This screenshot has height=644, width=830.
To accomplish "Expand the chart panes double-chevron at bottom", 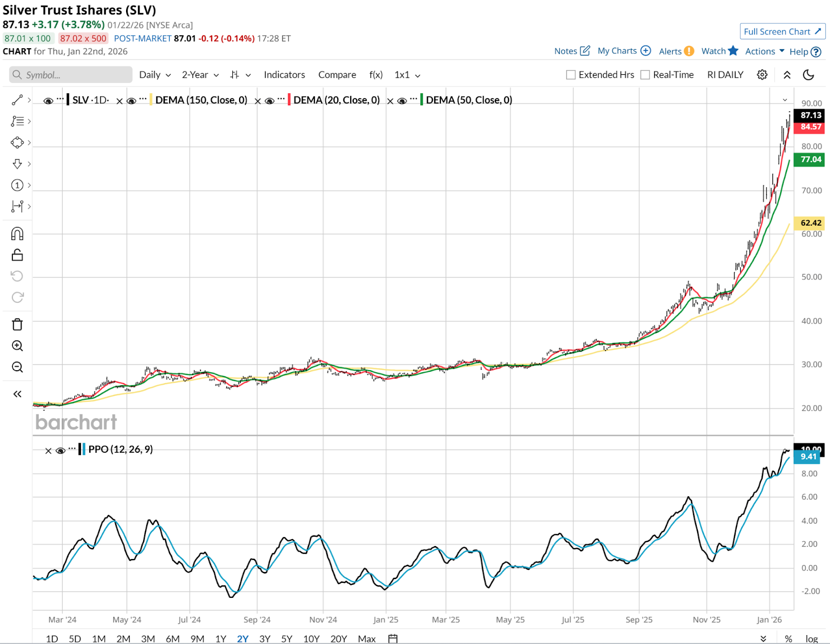I will 763,639.
